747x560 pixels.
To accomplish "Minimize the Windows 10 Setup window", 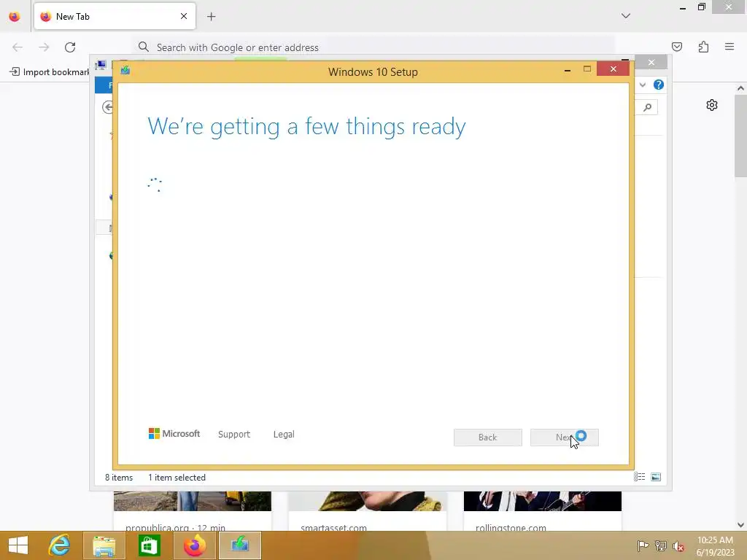I will (x=567, y=70).
